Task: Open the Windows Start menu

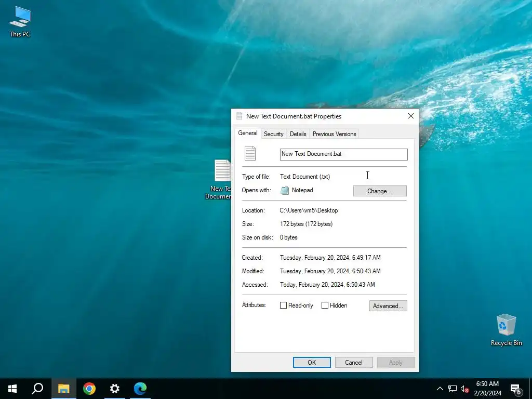Action: [12, 389]
